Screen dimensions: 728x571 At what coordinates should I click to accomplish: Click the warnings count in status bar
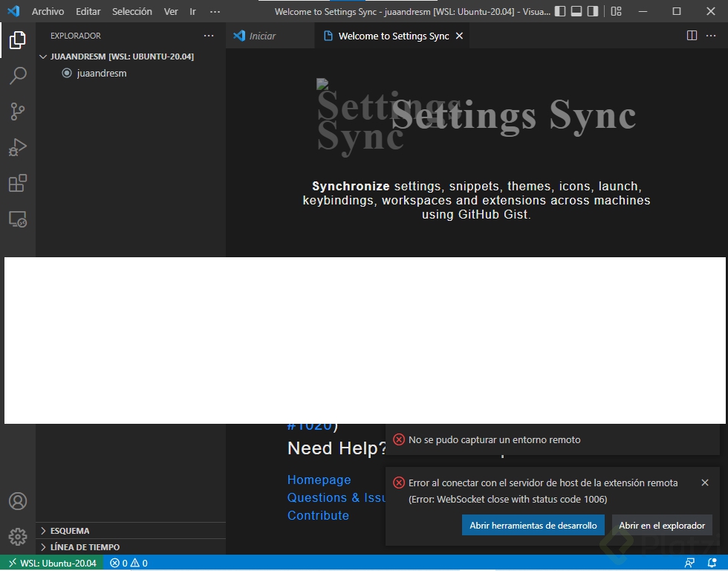click(140, 563)
